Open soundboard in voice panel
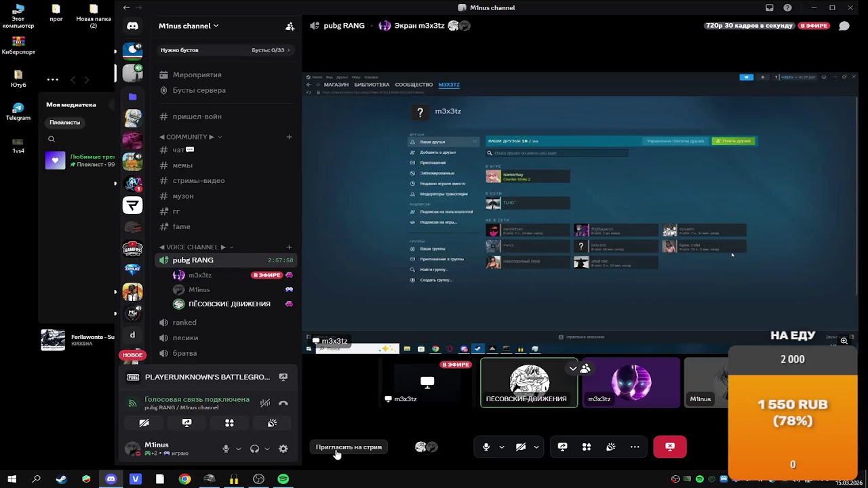868x488 pixels. (272, 423)
